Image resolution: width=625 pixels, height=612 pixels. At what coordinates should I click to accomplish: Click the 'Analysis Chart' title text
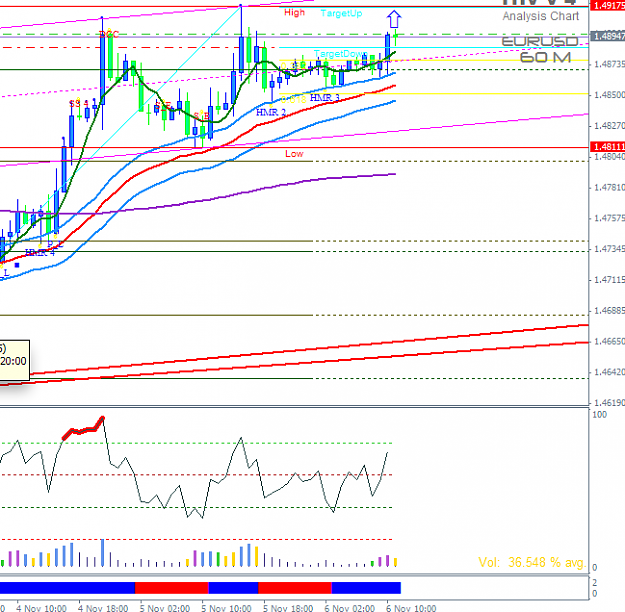tap(540, 16)
